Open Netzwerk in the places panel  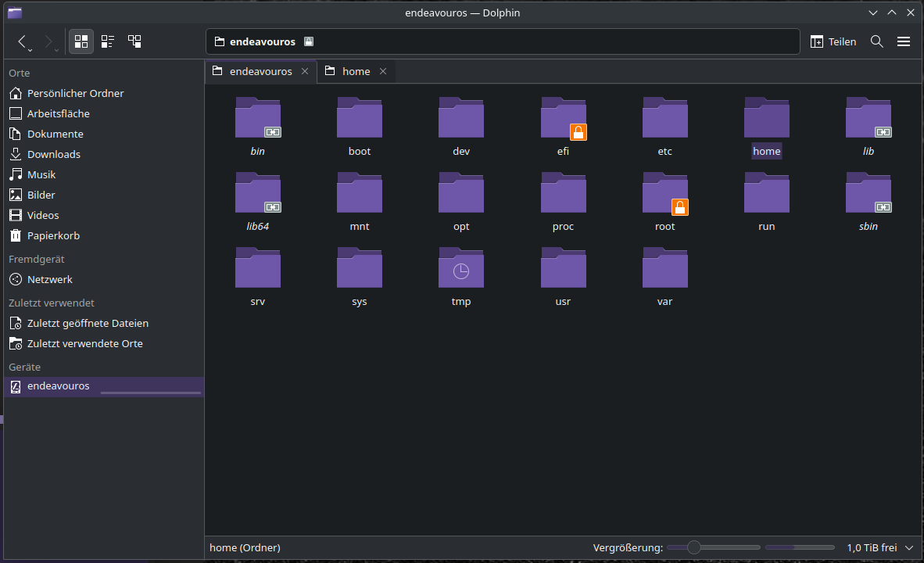click(49, 279)
